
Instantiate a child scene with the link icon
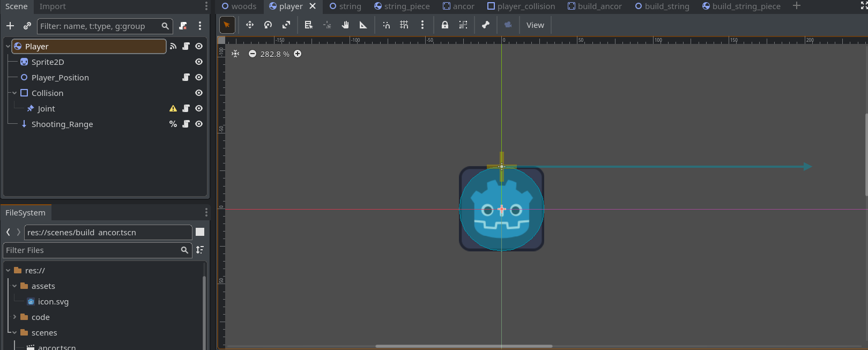(27, 26)
